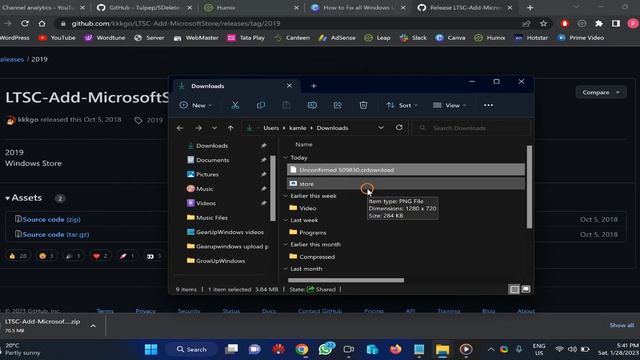Switch to details view icon in status bar
The height and width of the screenshot is (360, 640).
point(514,289)
